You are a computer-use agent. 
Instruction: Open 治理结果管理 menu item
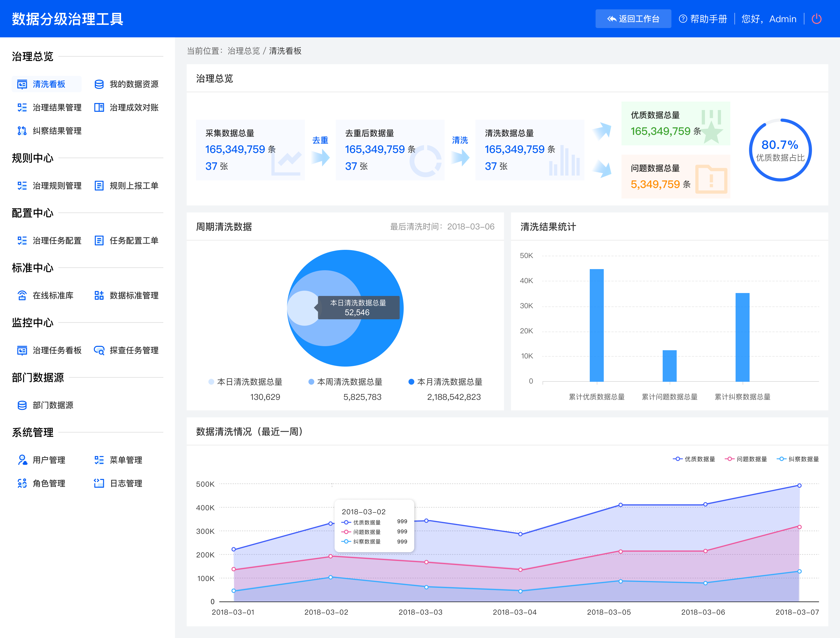click(49, 107)
